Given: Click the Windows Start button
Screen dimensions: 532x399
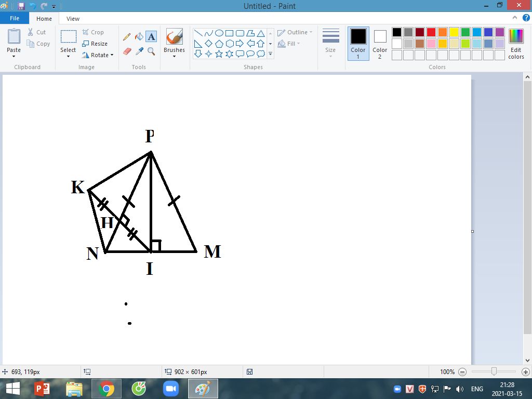Looking at the screenshot, I should pyautogui.click(x=12, y=389).
